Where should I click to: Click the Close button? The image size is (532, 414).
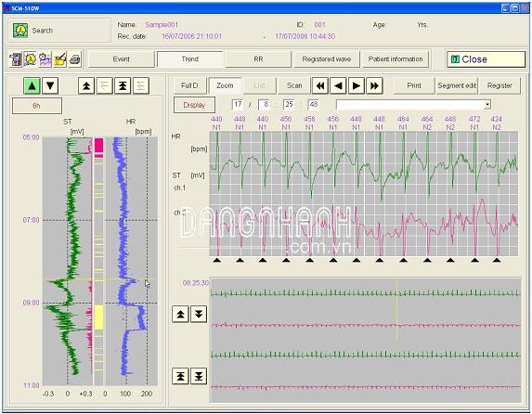click(486, 59)
